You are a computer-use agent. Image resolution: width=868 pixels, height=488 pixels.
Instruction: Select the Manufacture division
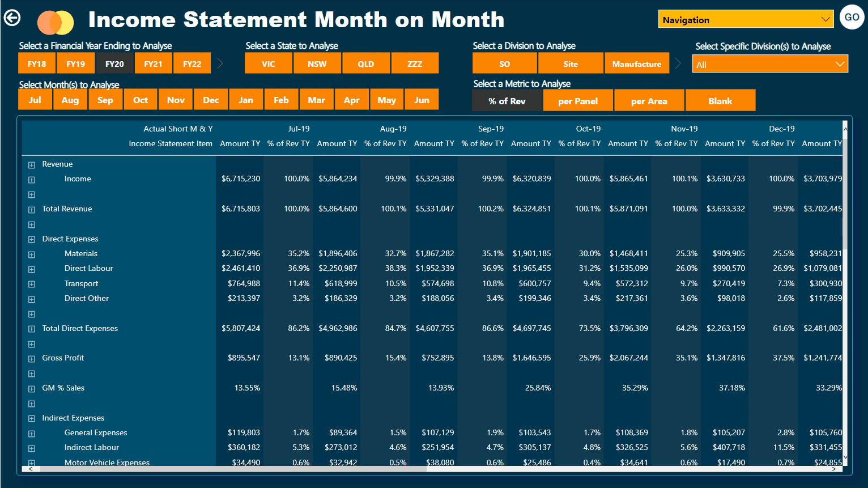(637, 63)
